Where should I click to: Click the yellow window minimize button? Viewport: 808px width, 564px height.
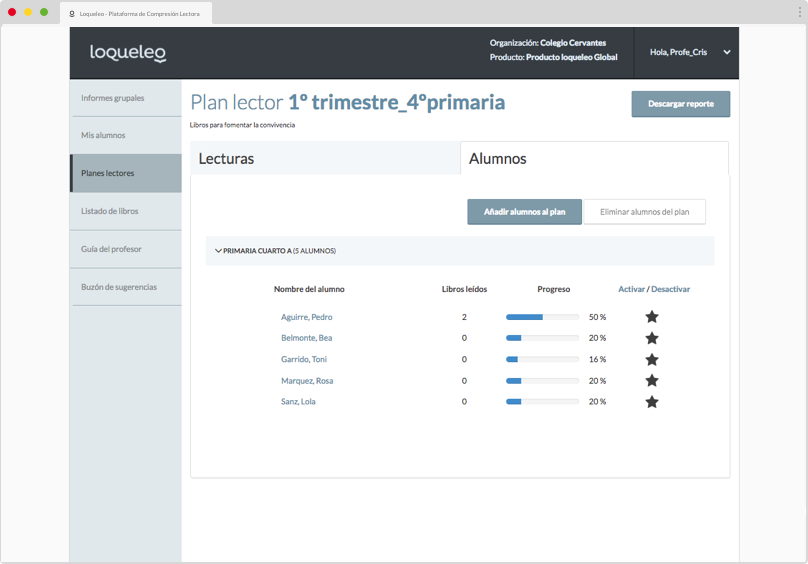(28, 12)
